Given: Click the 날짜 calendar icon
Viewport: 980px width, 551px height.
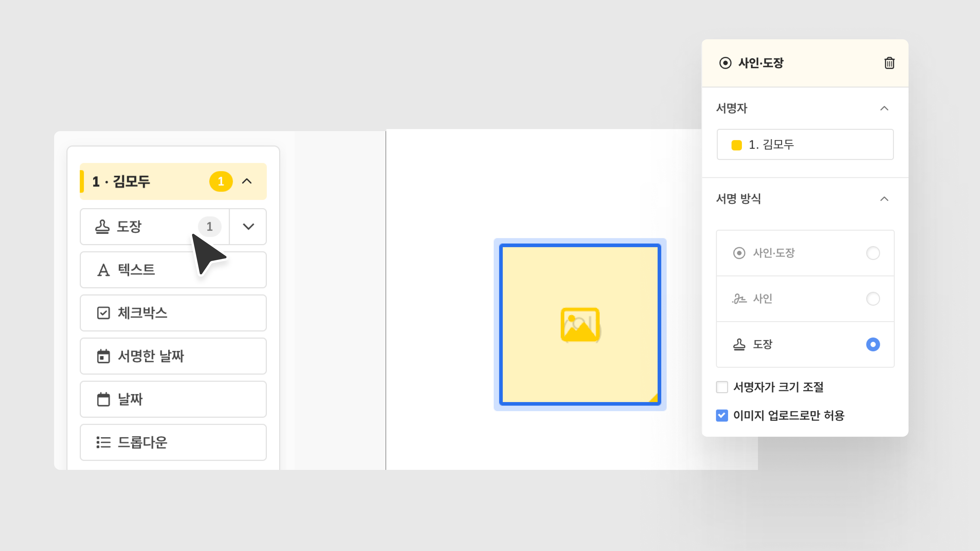Looking at the screenshot, I should 103,399.
